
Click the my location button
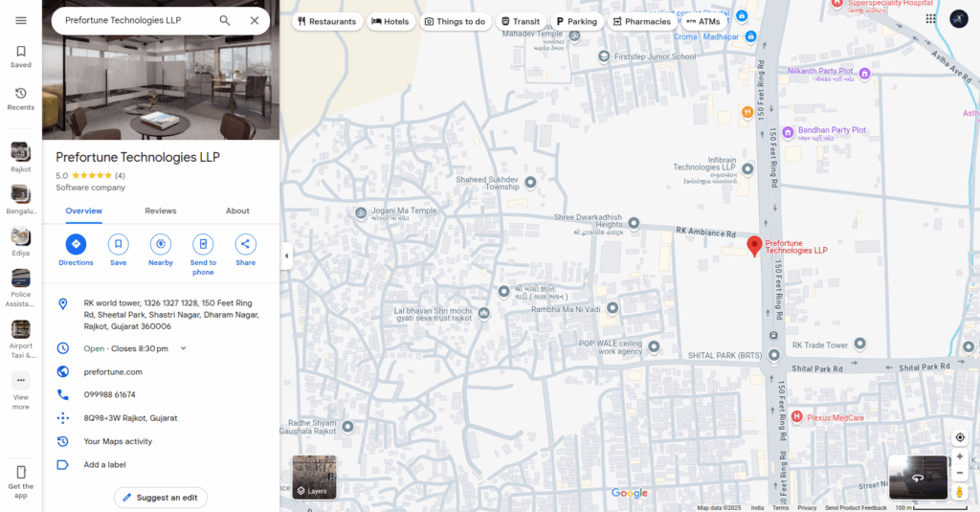(960, 437)
